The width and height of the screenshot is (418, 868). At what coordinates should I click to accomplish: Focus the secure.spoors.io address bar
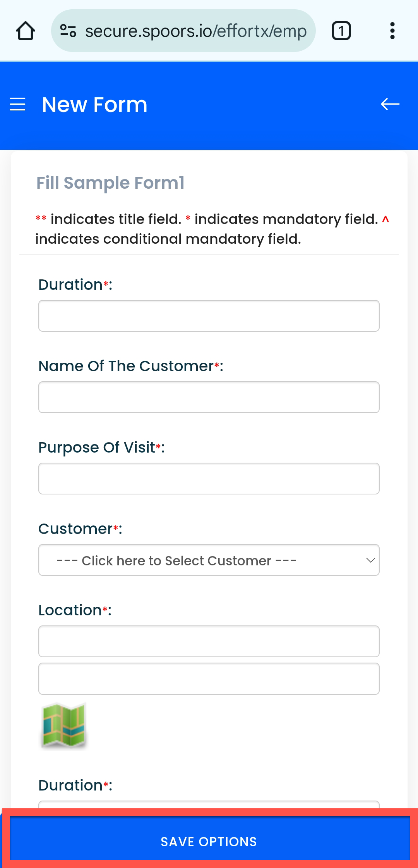(195, 31)
